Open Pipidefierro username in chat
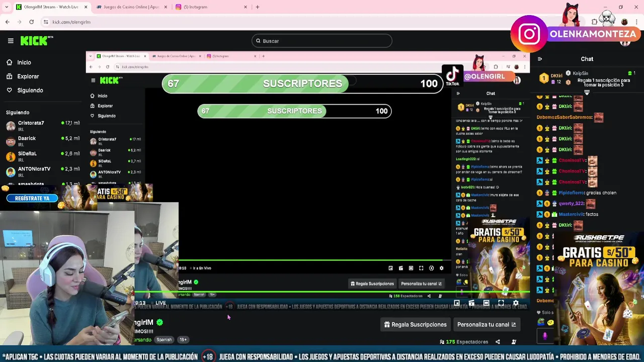The height and width of the screenshot is (362, 644). click(x=571, y=193)
